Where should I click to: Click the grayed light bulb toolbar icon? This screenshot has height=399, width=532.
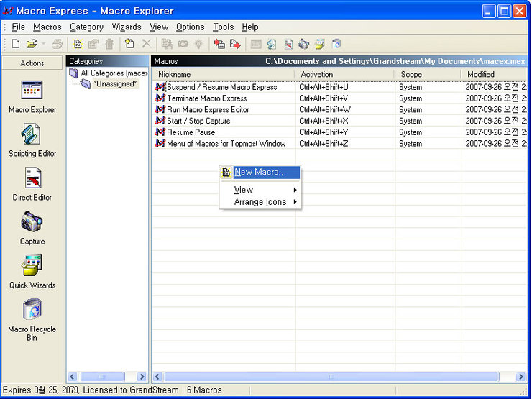tap(198, 44)
